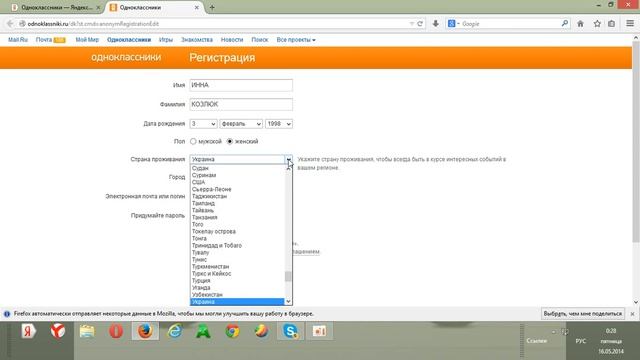This screenshot has width=640, height=360.
Task: Select highlighted Украина list entry
Action: click(x=237, y=302)
